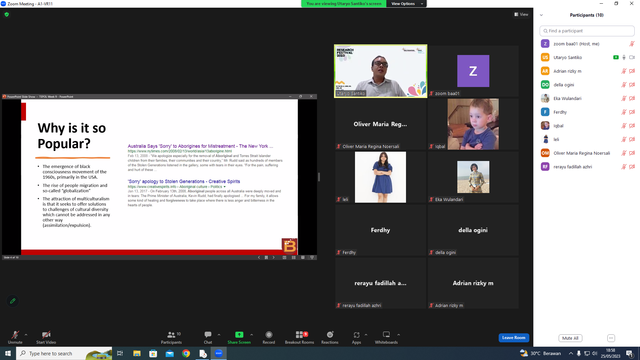Go to previous slide in PowerPoint
The height and width of the screenshot is (360, 640).
click(x=259, y=258)
